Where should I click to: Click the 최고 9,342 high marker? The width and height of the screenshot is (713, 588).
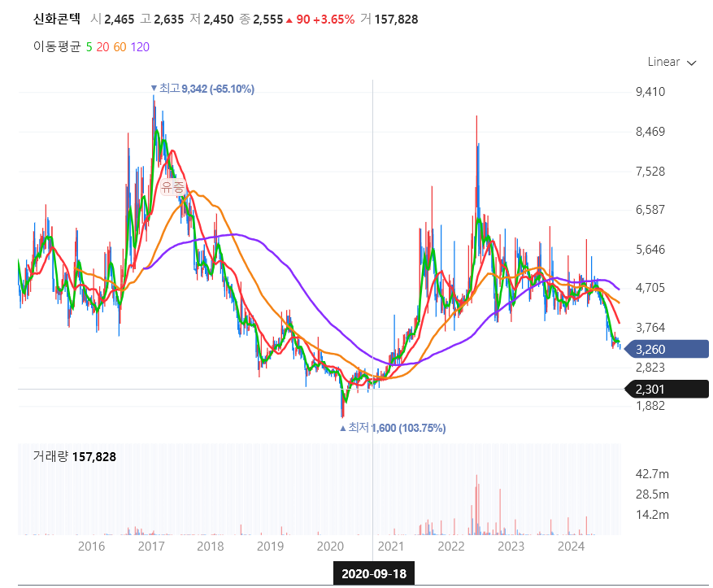tap(202, 88)
